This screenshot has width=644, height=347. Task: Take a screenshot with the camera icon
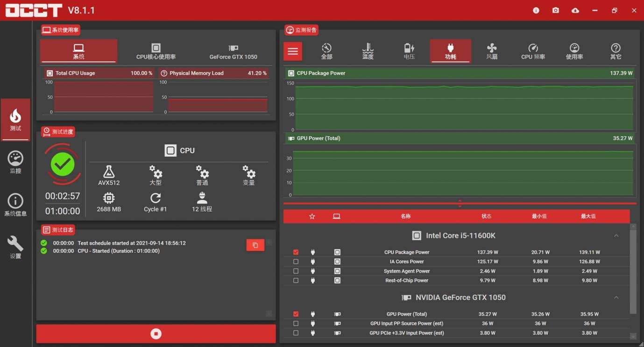click(555, 10)
